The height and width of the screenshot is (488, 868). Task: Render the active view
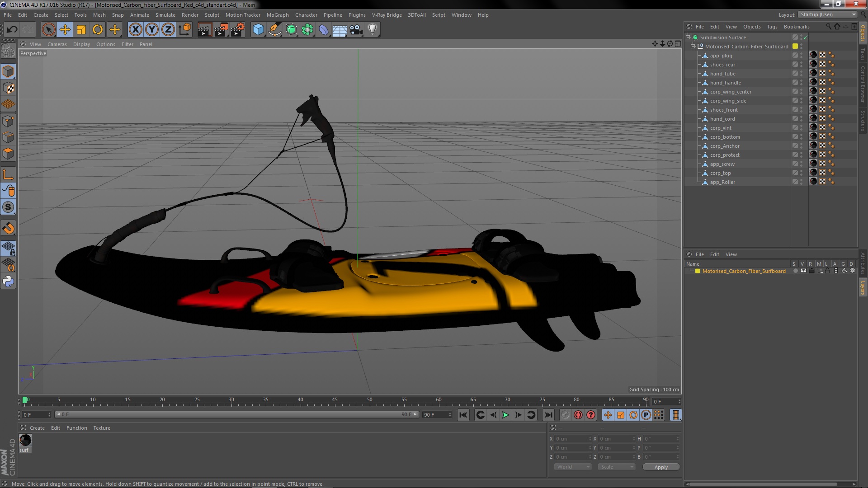204,30
